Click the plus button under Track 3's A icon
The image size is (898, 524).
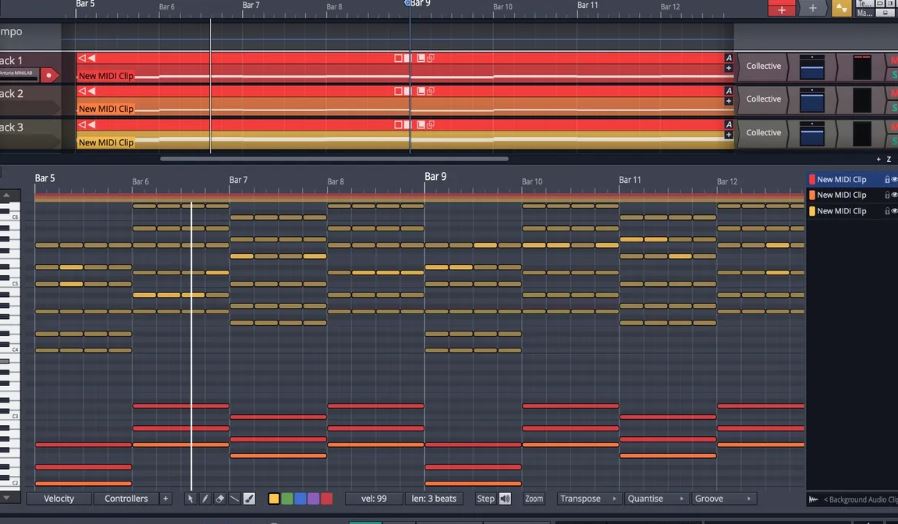point(728,135)
